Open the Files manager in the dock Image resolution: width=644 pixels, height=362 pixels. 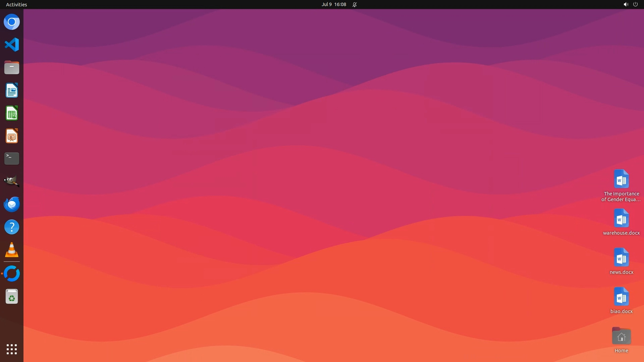(x=12, y=67)
